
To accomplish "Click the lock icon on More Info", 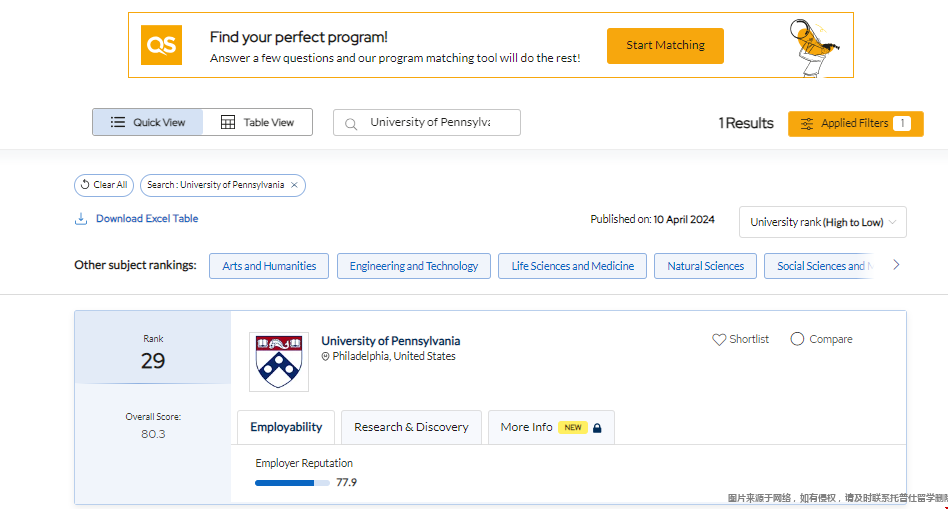I will [597, 428].
